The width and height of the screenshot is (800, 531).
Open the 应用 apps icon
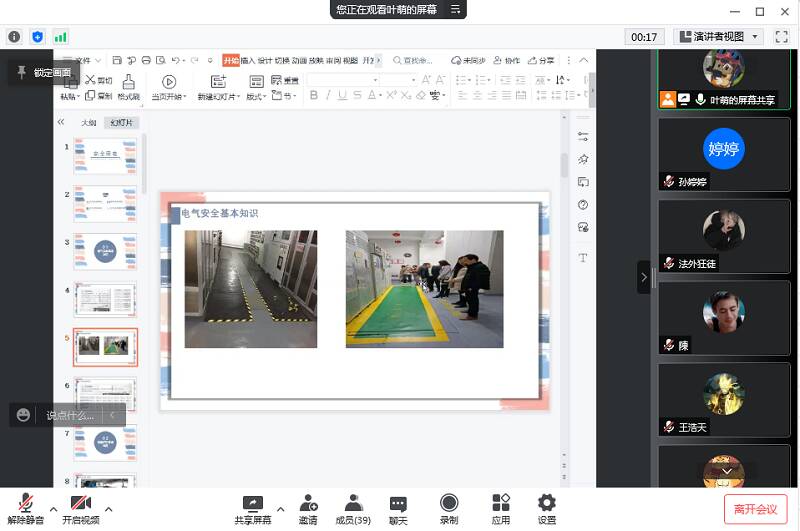click(x=501, y=508)
